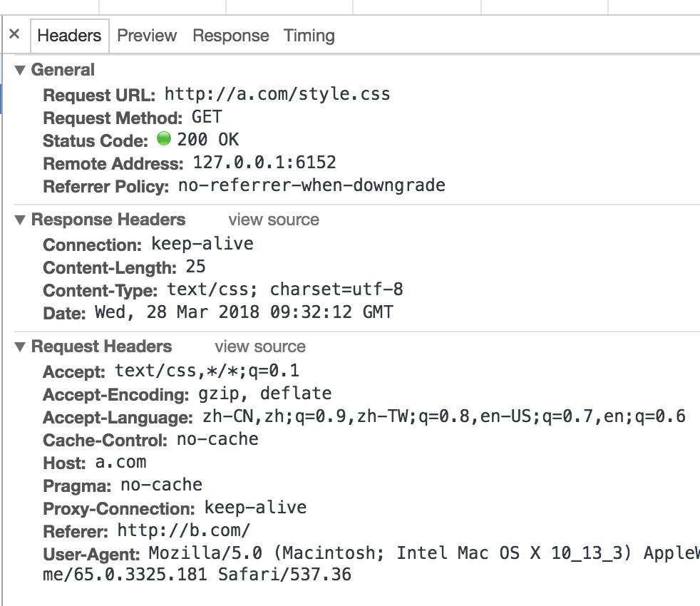
Task: Switch to the Timing tab
Action: coord(309,36)
